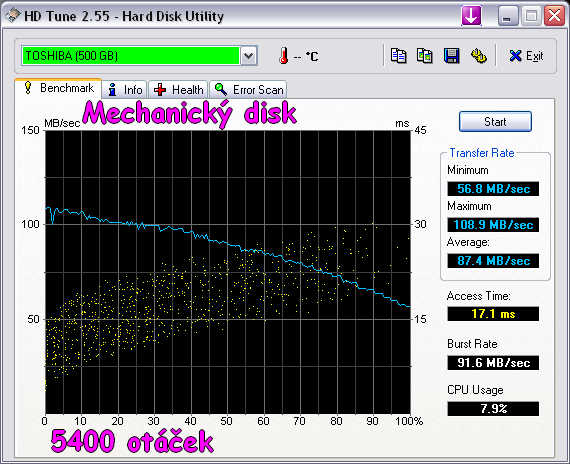Click the Average transfer rate value 87.4 MB/sec

coord(493,261)
